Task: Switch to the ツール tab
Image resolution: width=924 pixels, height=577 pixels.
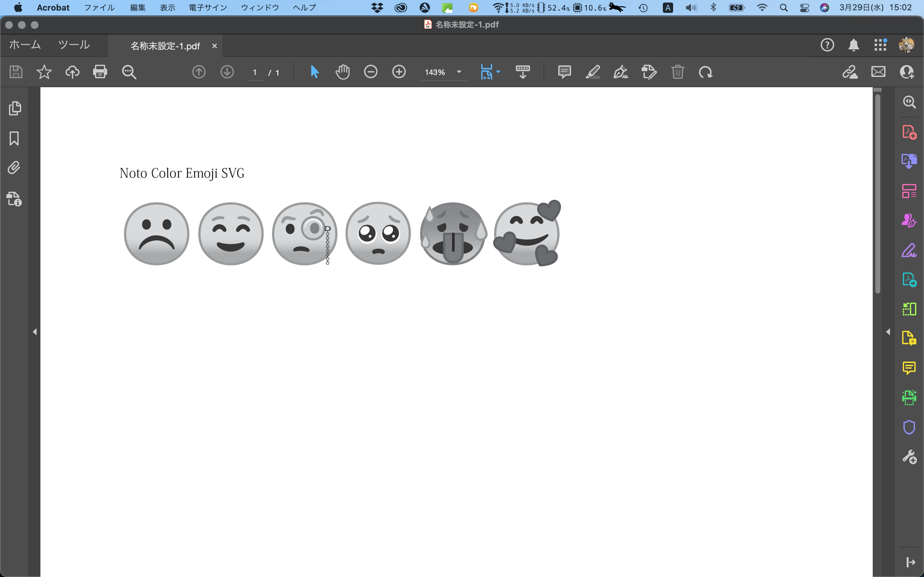Action: tap(74, 45)
